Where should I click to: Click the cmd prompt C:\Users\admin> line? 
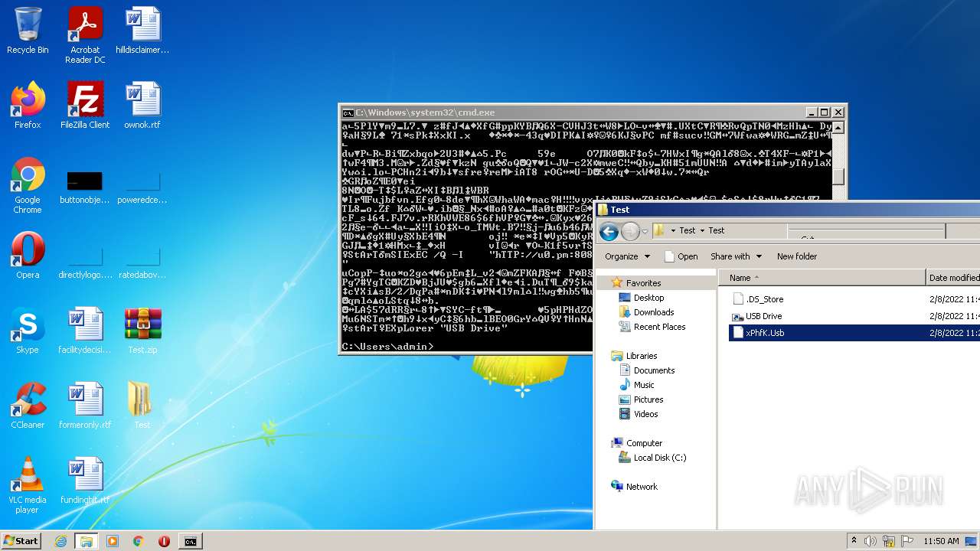(387, 347)
